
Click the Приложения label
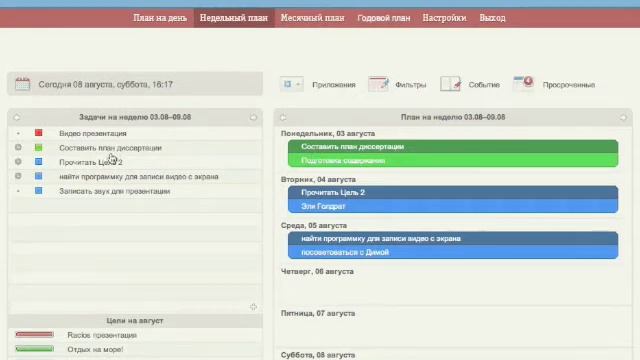pos(333,85)
